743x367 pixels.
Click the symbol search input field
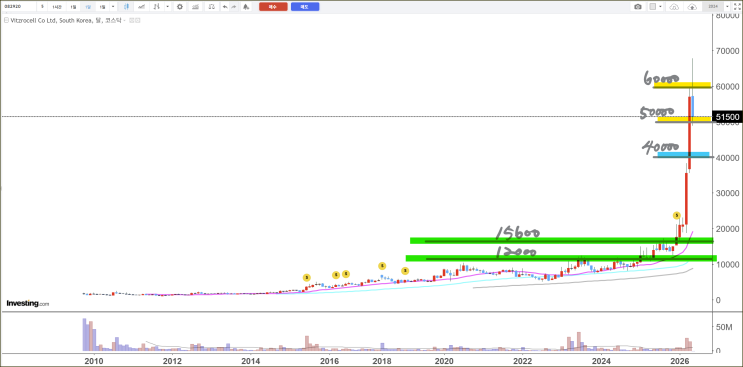coord(19,7)
